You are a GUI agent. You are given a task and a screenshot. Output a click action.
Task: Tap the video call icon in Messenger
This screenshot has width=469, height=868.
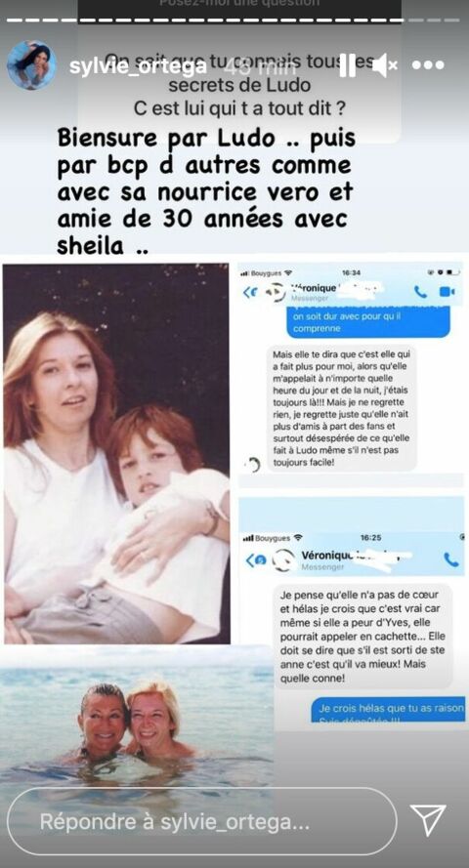447,292
